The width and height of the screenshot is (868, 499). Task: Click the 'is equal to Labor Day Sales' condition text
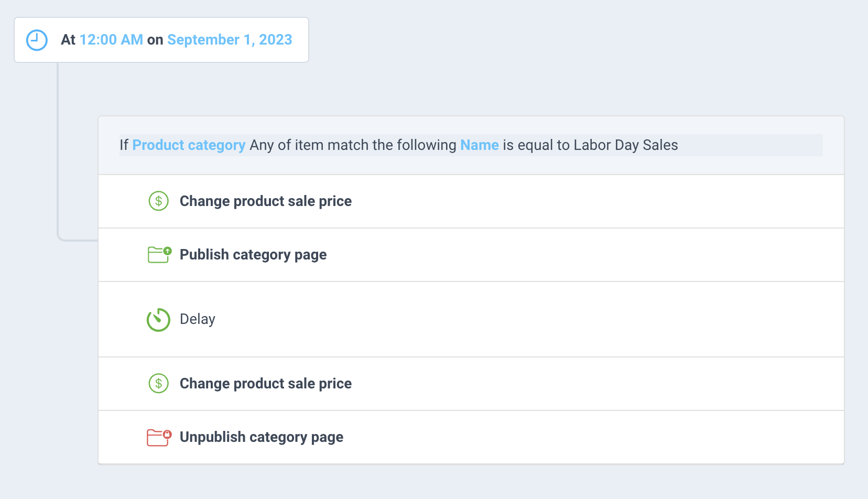590,145
